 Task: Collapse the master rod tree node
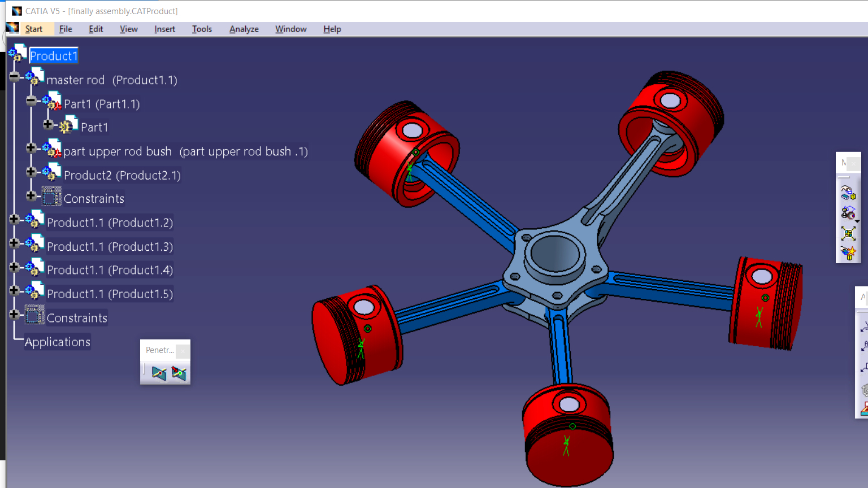pos(14,76)
